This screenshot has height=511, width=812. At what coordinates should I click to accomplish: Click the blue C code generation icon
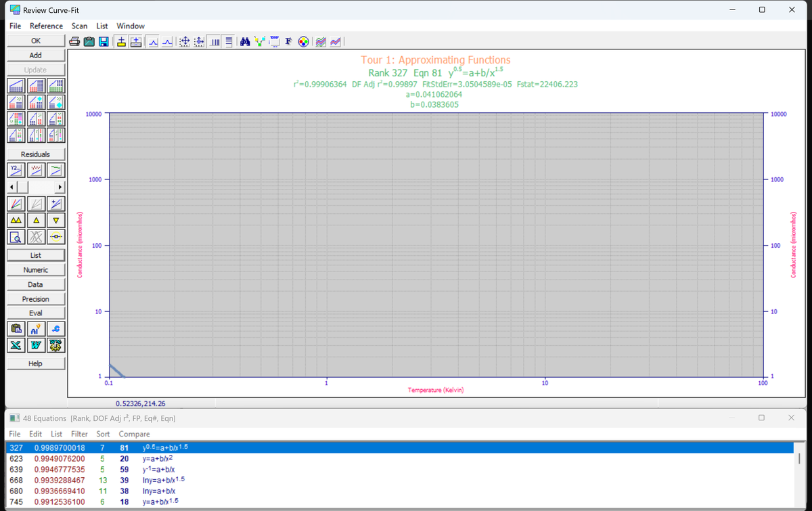click(x=57, y=330)
